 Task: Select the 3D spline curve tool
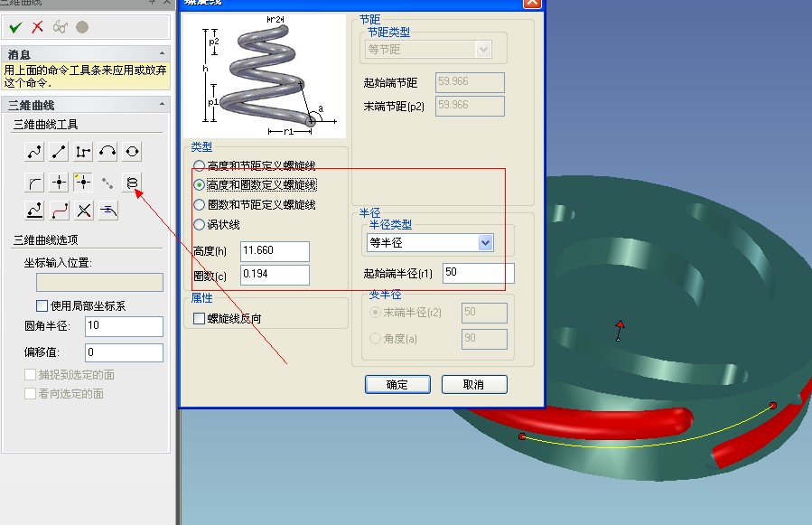[x=34, y=151]
